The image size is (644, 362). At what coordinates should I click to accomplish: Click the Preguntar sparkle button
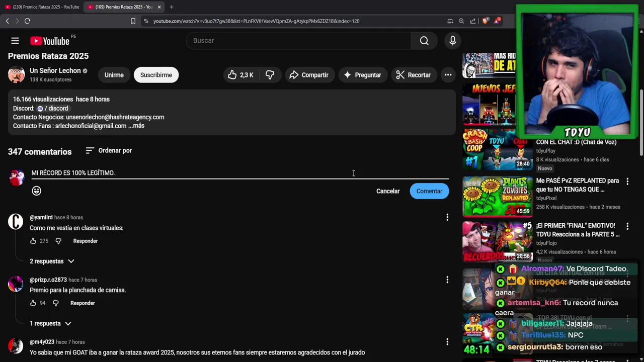pos(362,75)
